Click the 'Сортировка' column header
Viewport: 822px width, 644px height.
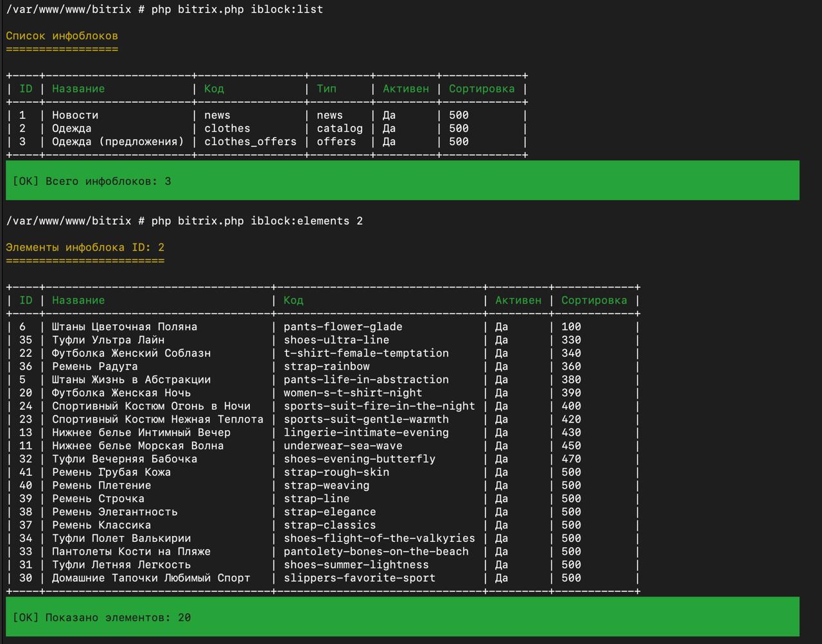coord(594,300)
